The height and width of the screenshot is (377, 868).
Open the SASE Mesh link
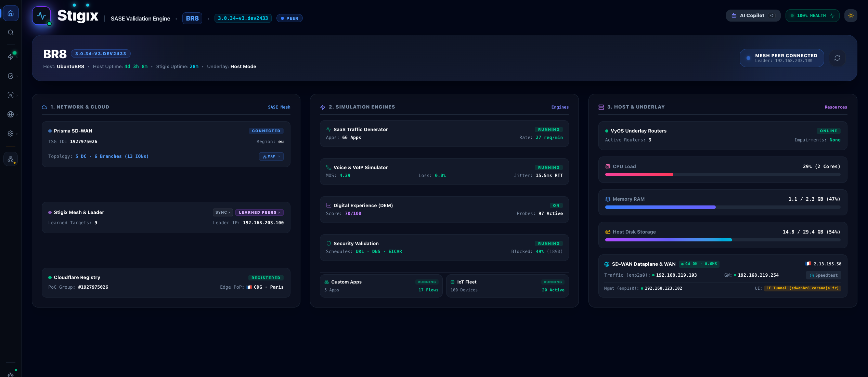click(x=279, y=107)
